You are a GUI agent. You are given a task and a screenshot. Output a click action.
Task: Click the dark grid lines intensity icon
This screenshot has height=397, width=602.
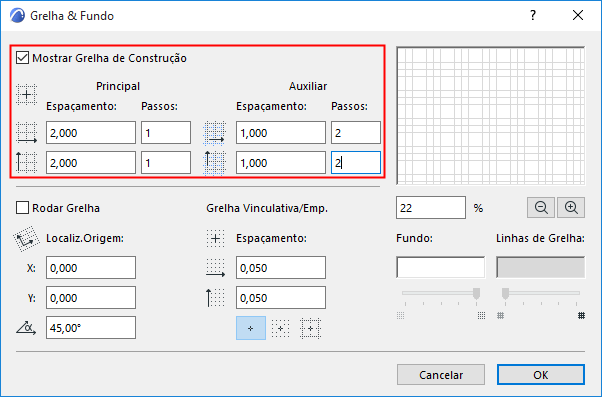(x=581, y=316)
